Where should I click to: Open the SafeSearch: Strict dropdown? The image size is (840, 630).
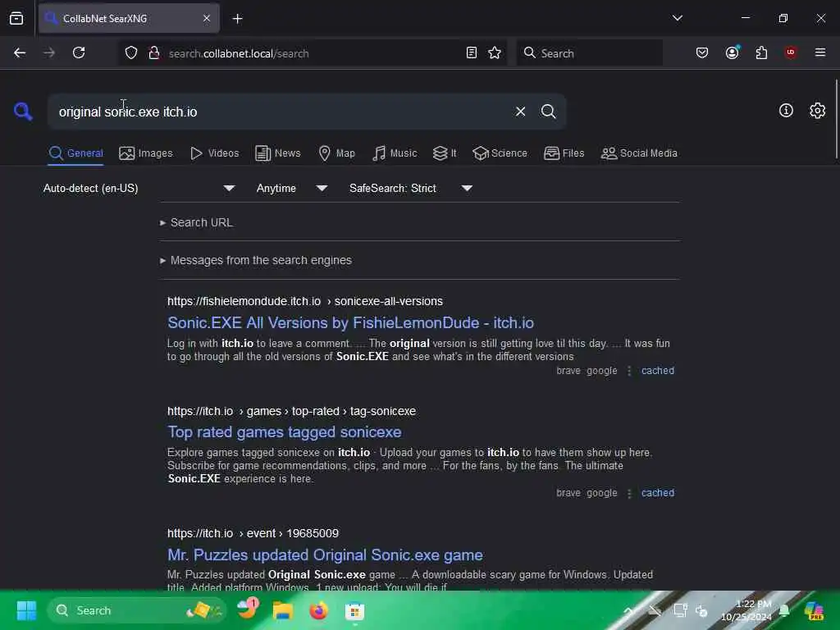pyautogui.click(x=410, y=188)
